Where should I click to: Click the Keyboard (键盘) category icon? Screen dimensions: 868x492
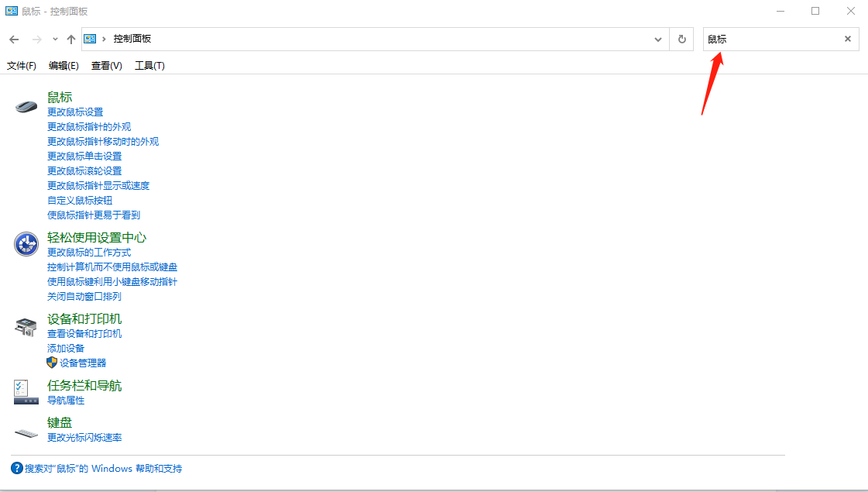click(x=26, y=433)
